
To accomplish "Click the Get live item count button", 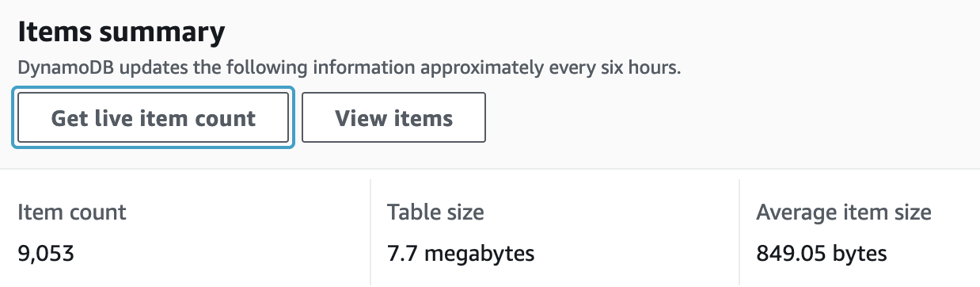I will [x=154, y=118].
